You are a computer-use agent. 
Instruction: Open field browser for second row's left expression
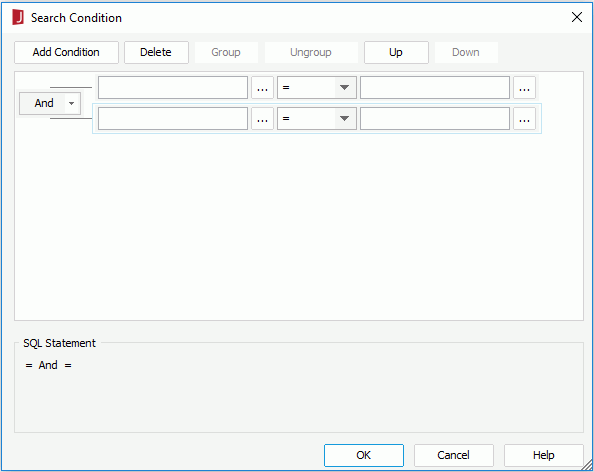click(262, 119)
